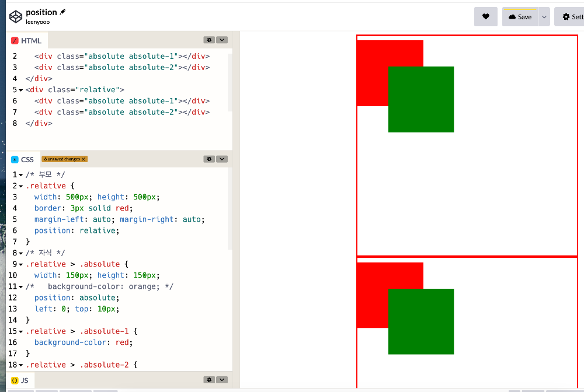Image resolution: width=584 pixels, height=392 pixels.
Task: Collapse CSS line 11 comment fold arrow
Action: (21, 287)
